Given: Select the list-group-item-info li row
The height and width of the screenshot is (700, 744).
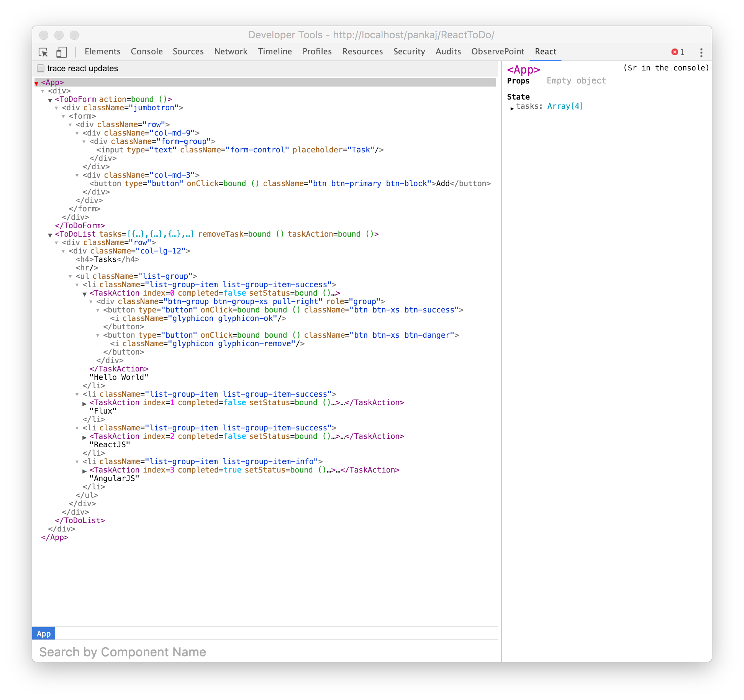Looking at the screenshot, I should [x=202, y=461].
